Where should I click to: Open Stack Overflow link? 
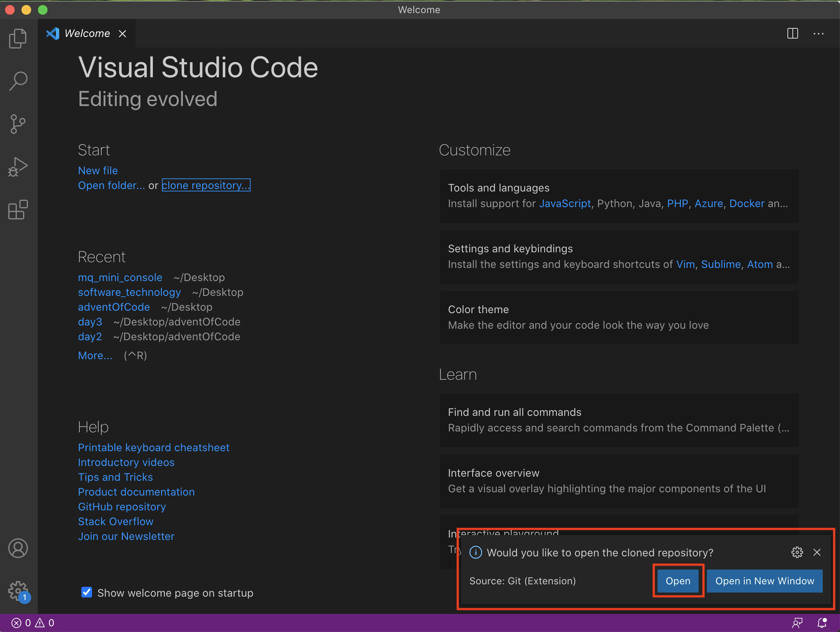click(x=115, y=521)
